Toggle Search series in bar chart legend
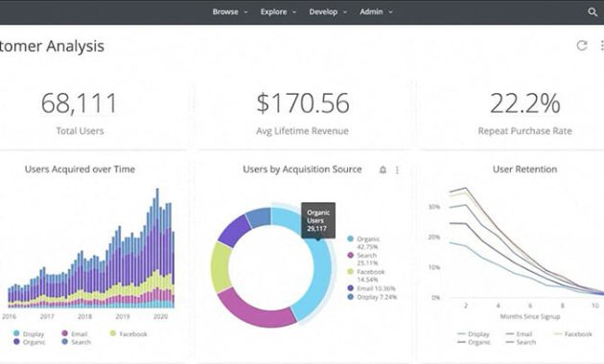The image size is (604, 364). [77, 342]
